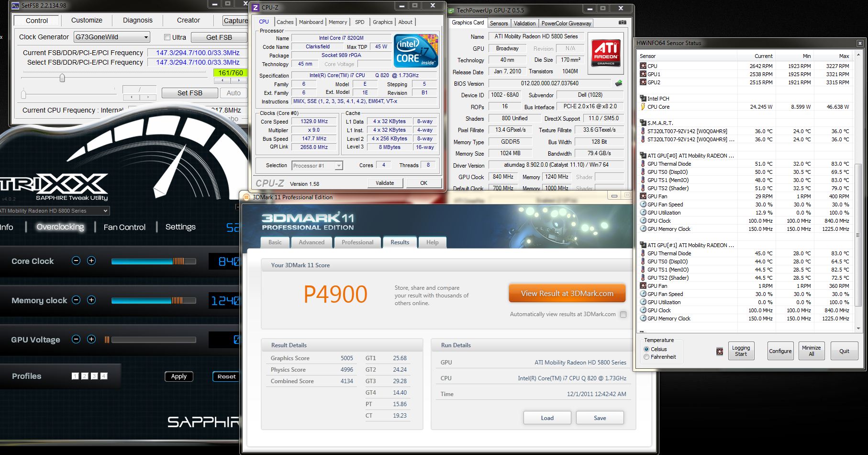Click the Save button in 3DMark Run Details
The width and height of the screenshot is (868, 455).
coord(600,418)
